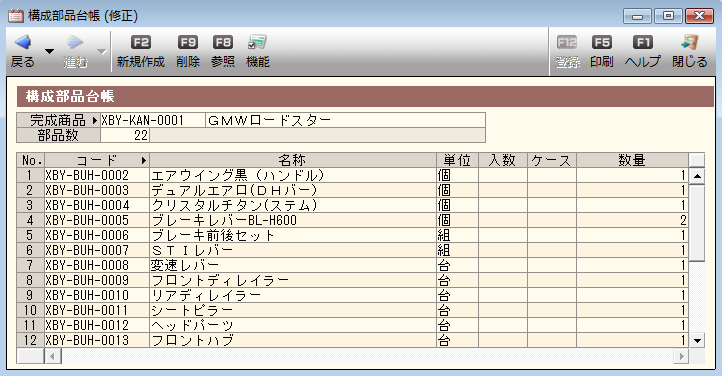Open the 進む history dropdown arrow

coord(102,52)
